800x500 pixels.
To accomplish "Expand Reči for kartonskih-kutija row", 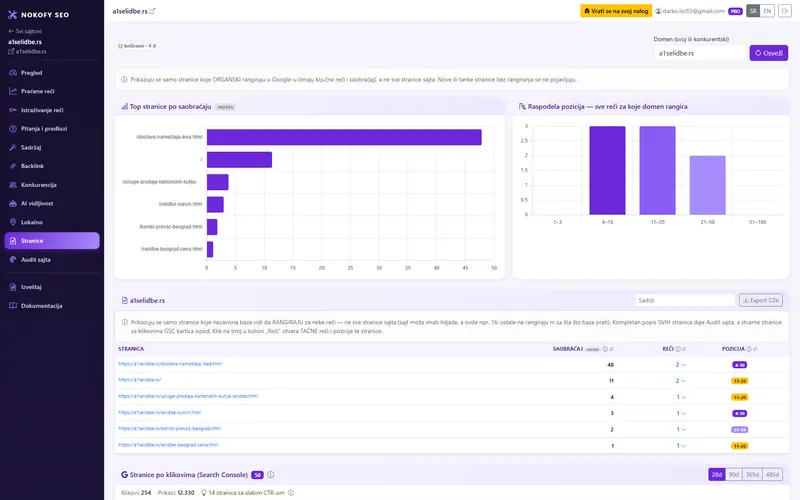I will [x=681, y=397].
